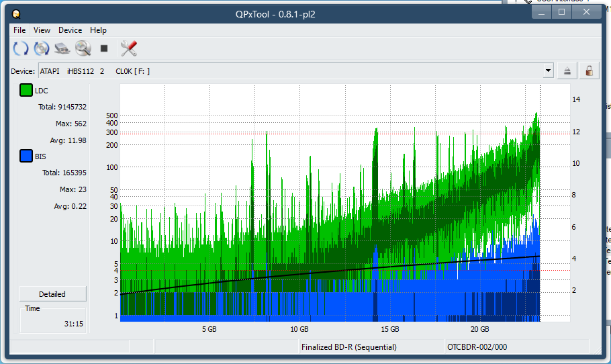Image resolution: width=611 pixels, height=364 pixels.
Task: Stop the test with square icon
Action: tap(104, 48)
